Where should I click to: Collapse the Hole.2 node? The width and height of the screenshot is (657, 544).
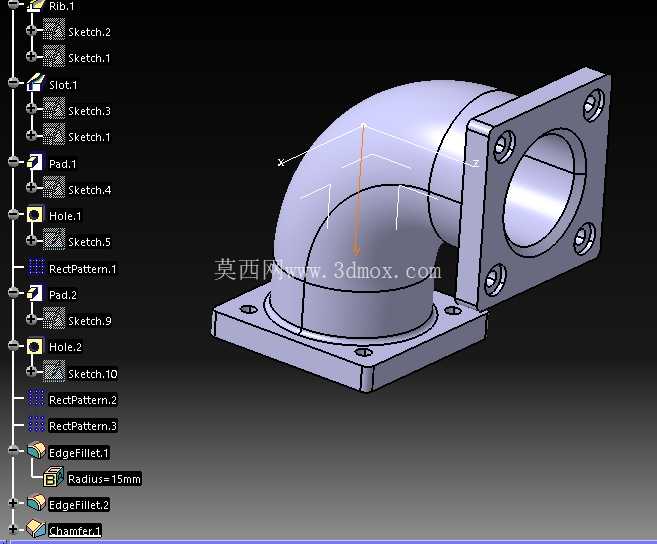click(13, 345)
